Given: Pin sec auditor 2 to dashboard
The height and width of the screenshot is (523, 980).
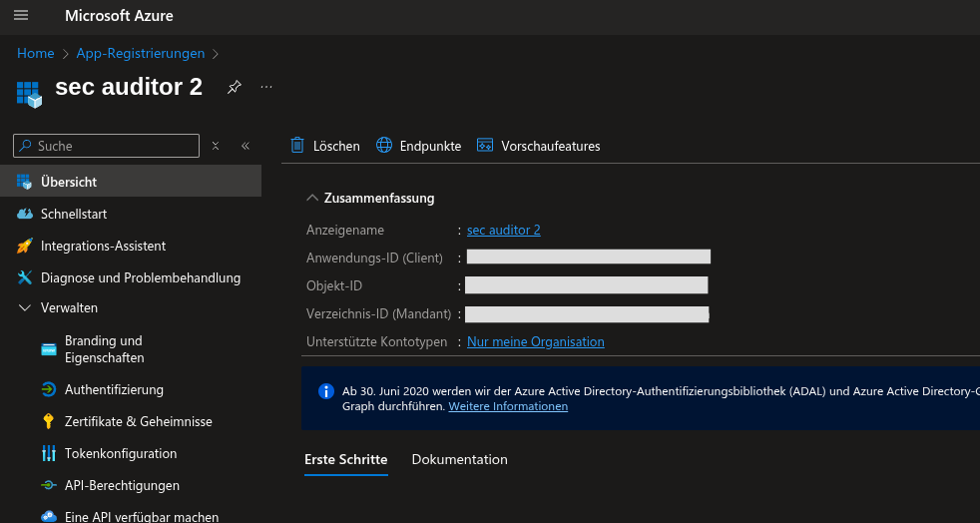Looking at the screenshot, I should [234, 87].
